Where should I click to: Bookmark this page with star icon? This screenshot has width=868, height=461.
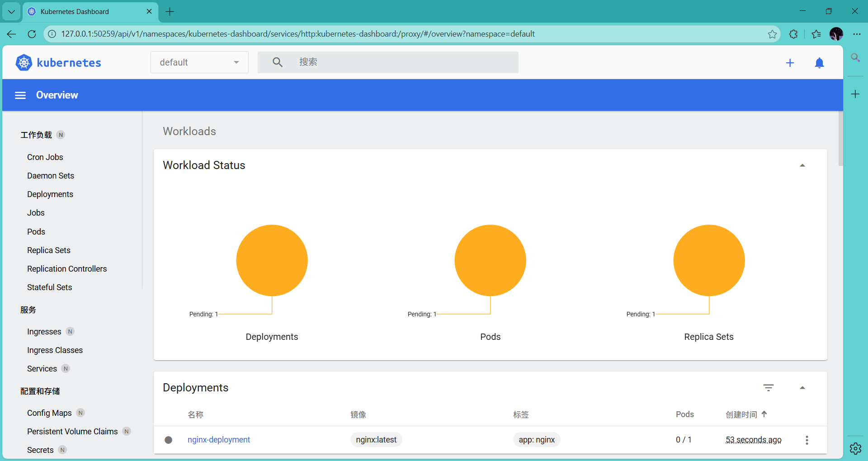tap(772, 34)
